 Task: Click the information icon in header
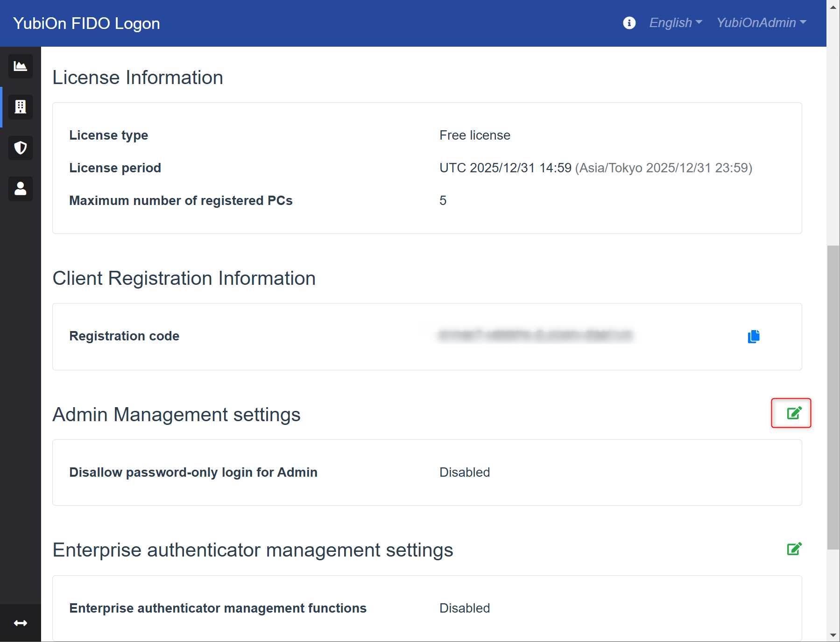(x=629, y=23)
